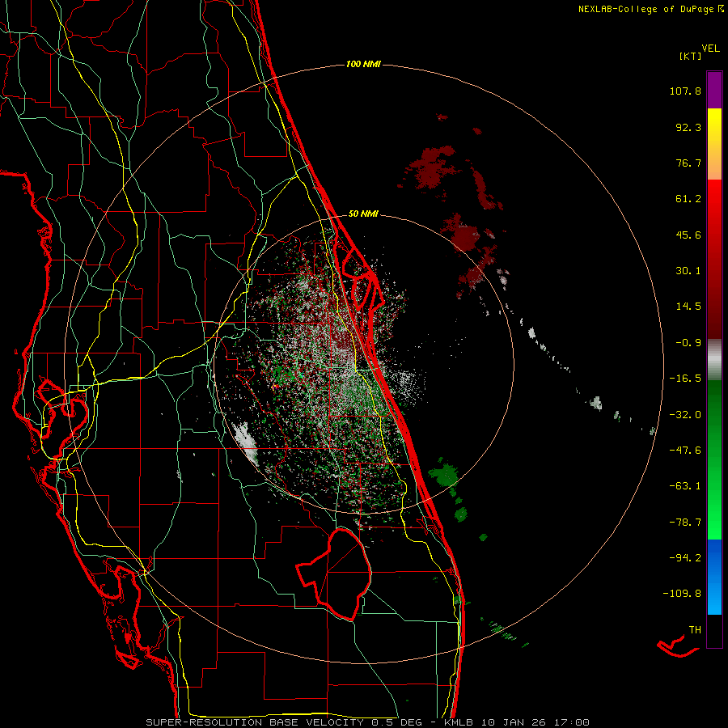The width and height of the screenshot is (728, 728).
Task: Click the -0.9 legend value
Action: click(688, 343)
